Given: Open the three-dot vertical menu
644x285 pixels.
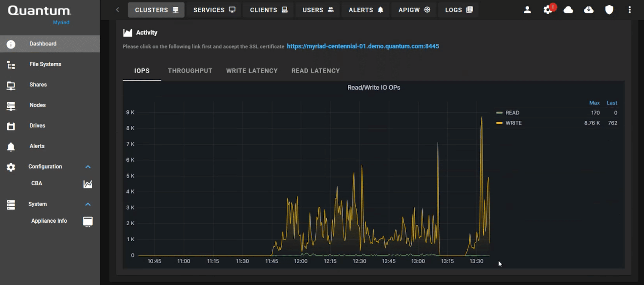Looking at the screenshot, I should click(630, 10).
